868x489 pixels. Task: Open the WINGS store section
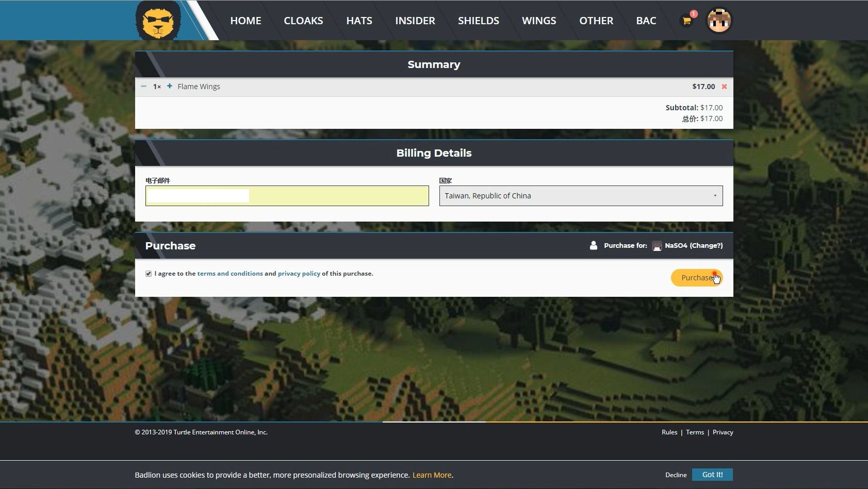pyautogui.click(x=539, y=21)
